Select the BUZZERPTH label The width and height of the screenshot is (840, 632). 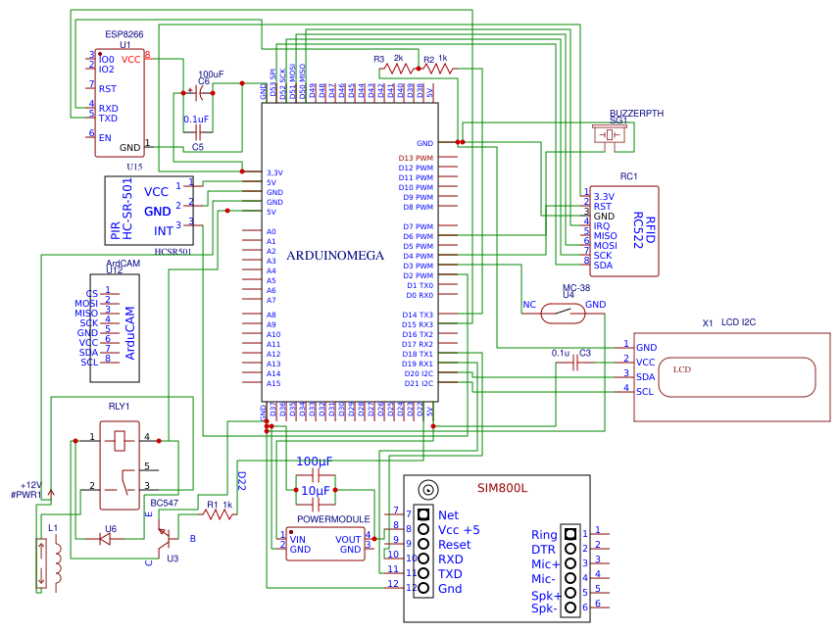pyautogui.click(x=637, y=114)
